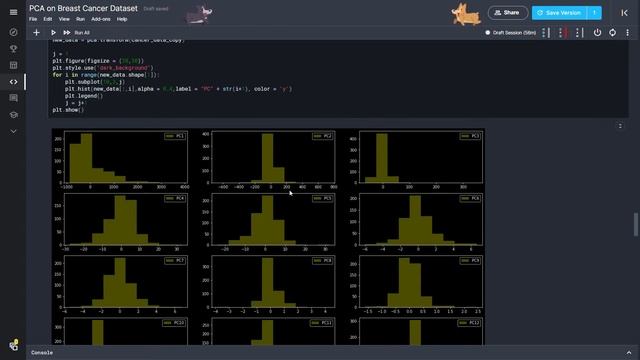Open the Save Version options dropdown
640x360 pixels.
click(594, 13)
